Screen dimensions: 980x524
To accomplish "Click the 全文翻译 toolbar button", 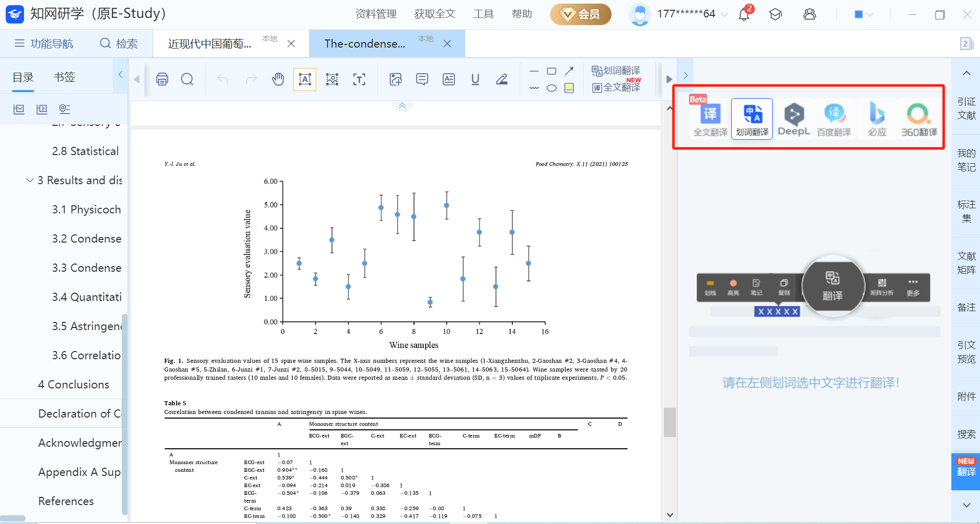I will [616, 88].
